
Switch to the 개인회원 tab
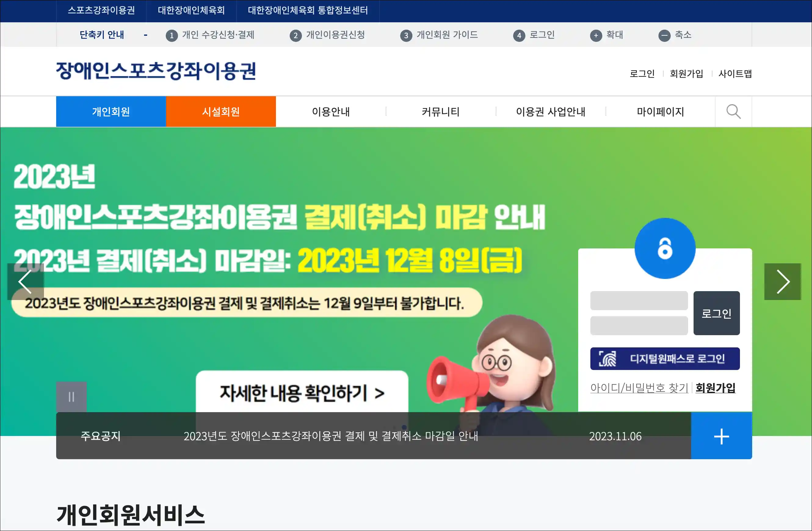pyautogui.click(x=111, y=112)
